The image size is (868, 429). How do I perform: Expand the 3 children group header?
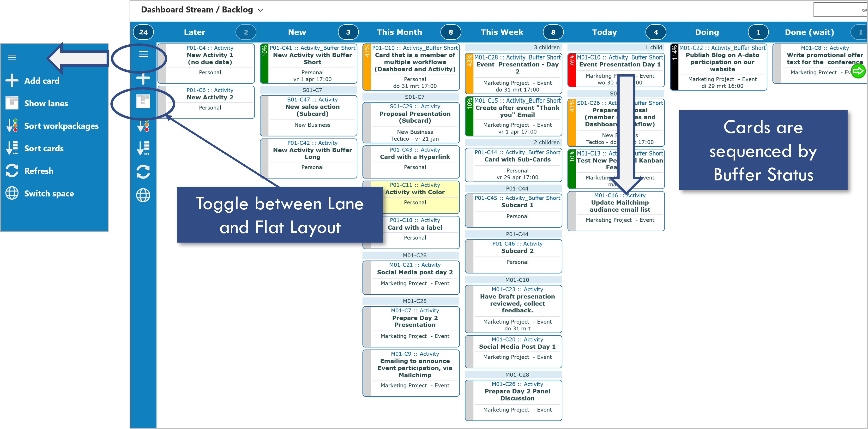[513, 48]
